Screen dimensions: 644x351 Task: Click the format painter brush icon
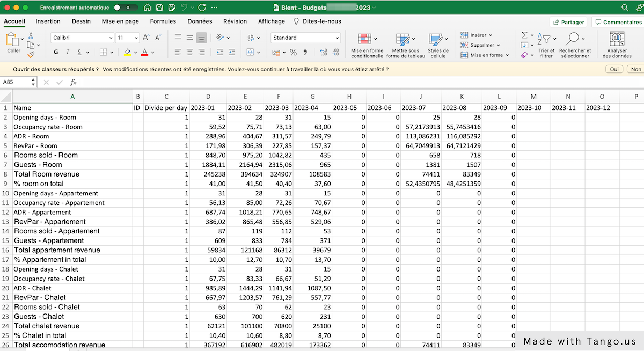31,54
